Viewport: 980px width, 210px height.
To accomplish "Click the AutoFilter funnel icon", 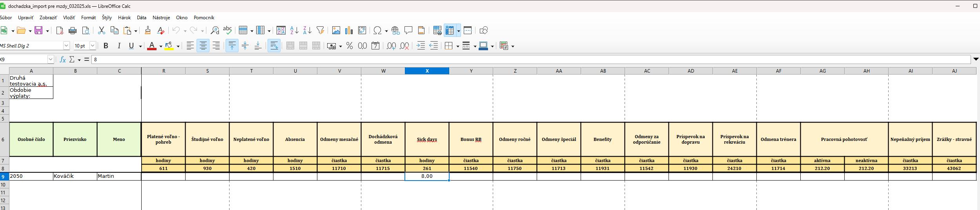I will click(320, 31).
